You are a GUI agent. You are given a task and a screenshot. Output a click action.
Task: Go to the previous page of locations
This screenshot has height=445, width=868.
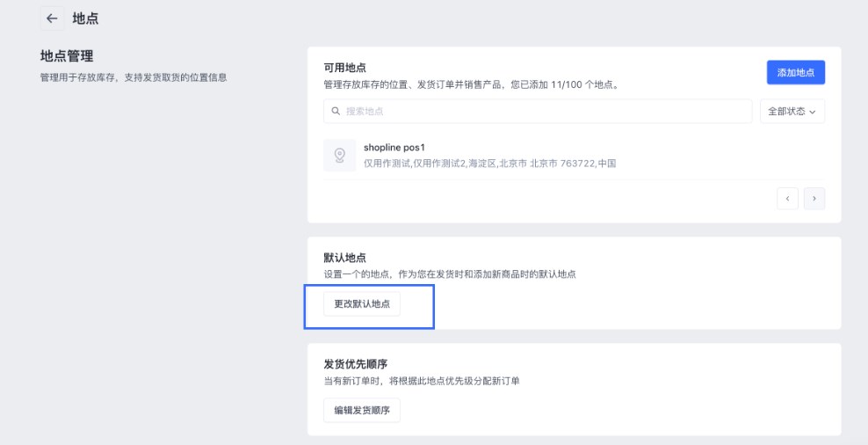tap(787, 199)
